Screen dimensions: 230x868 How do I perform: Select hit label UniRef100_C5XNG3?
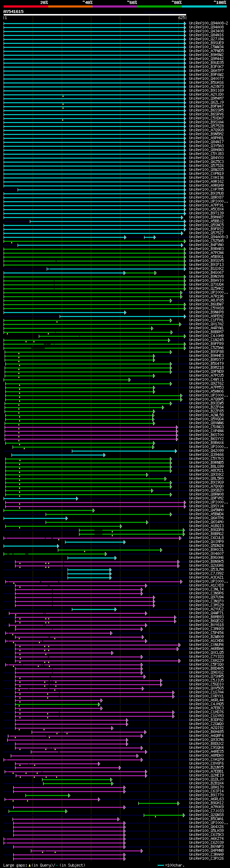click(206, 427)
